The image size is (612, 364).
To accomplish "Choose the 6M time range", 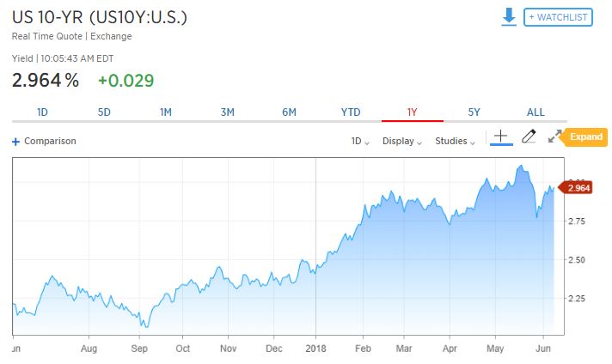I will coord(289,112).
